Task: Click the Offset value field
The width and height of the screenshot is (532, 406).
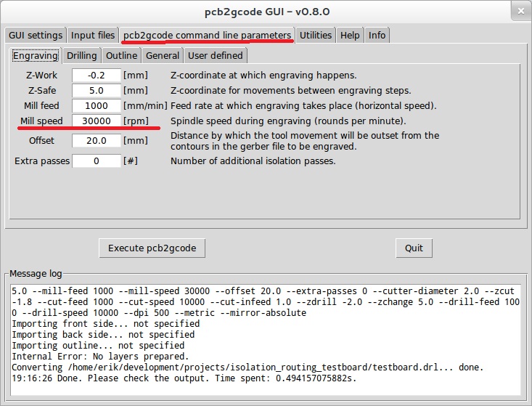Action: [x=97, y=141]
